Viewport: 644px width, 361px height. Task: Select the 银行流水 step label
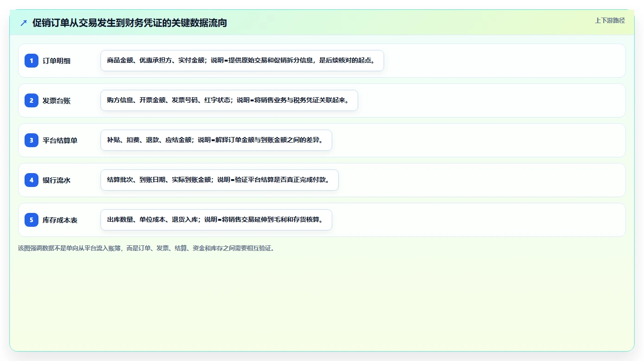pos(57,180)
